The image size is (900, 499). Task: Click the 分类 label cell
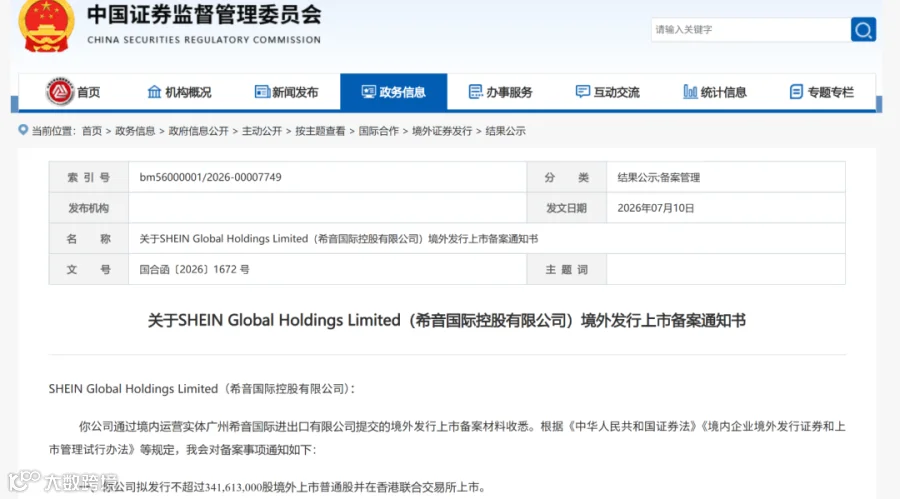[x=567, y=177]
